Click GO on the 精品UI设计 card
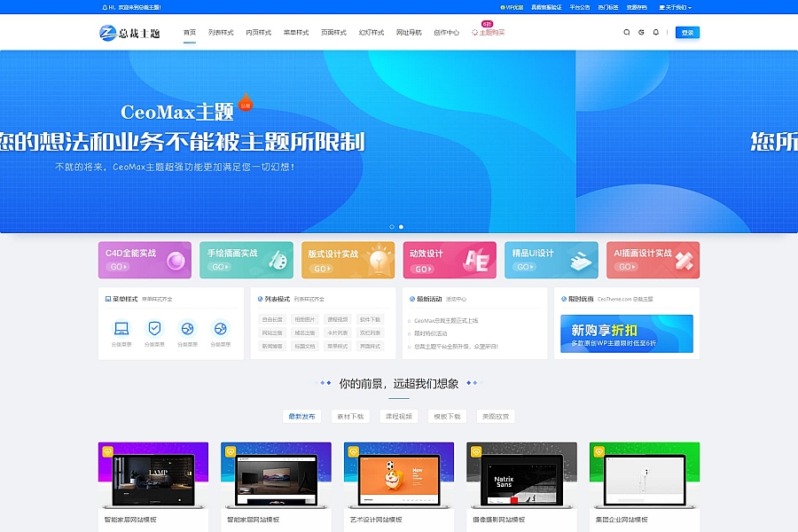The height and width of the screenshot is (532, 798). [524, 267]
